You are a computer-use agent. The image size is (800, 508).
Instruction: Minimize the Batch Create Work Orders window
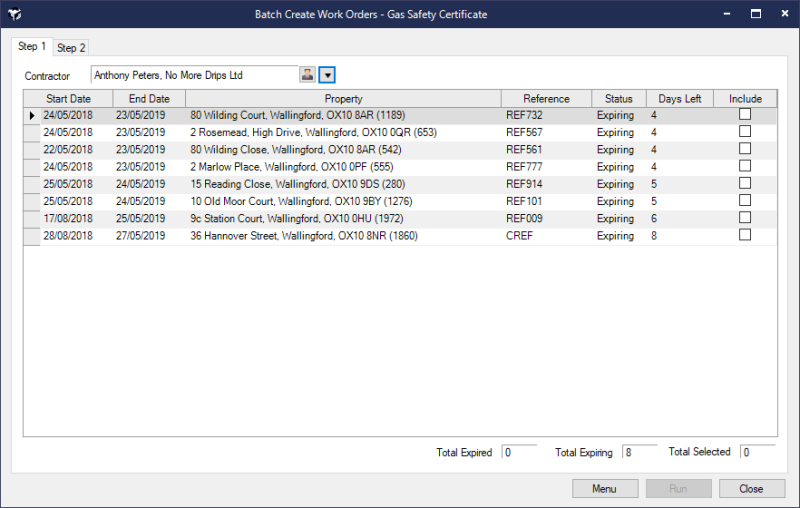click(x=727, y=14)
